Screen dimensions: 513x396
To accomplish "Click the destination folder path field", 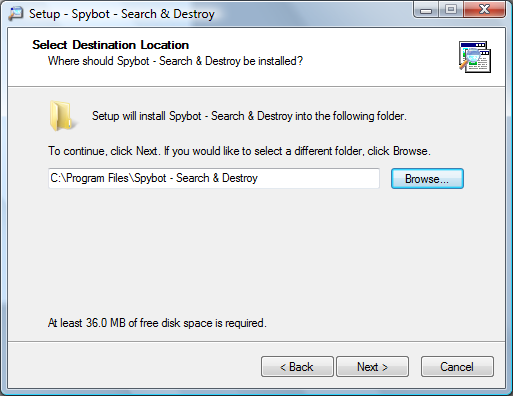I will pyautogui.click(x=214, y=178).
